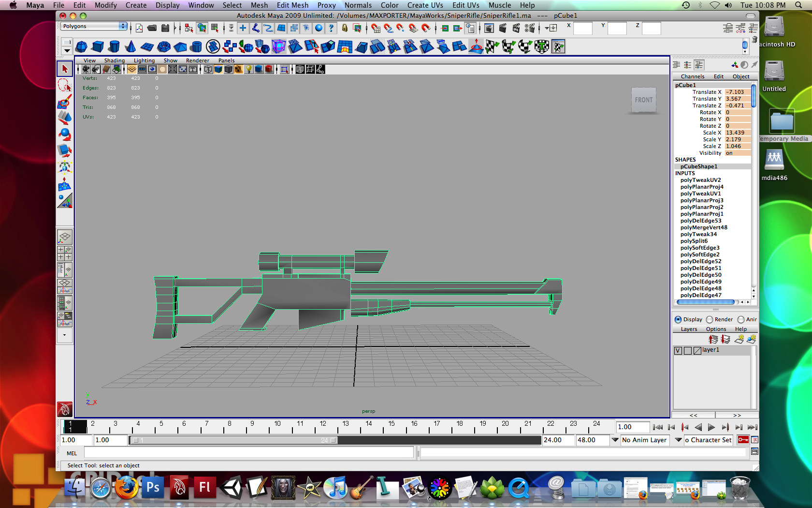Open the Edit Mesh menu
The image size is (812, 508).
pos(292,5)
